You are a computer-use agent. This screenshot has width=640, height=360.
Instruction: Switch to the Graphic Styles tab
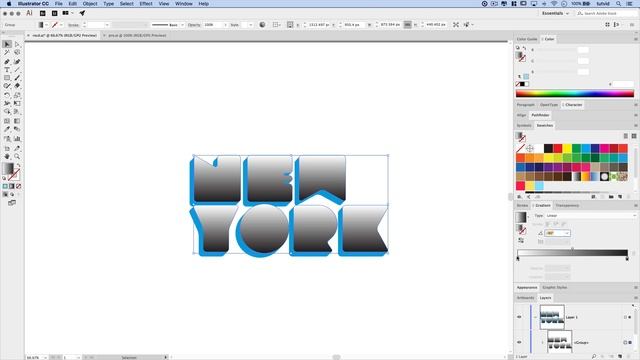[555, 287]
